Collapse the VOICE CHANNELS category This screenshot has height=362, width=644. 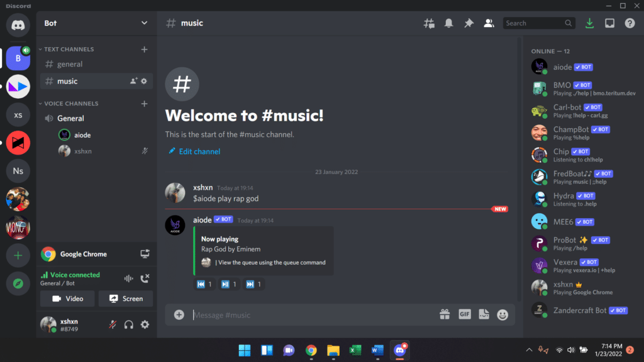point(69,103)
